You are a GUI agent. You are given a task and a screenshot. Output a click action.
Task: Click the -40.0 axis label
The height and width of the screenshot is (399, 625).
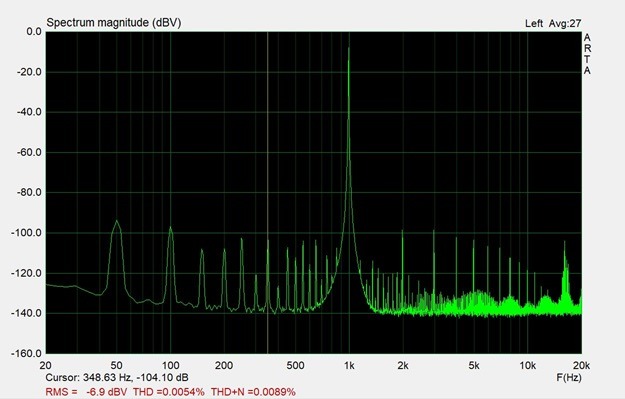29,112
